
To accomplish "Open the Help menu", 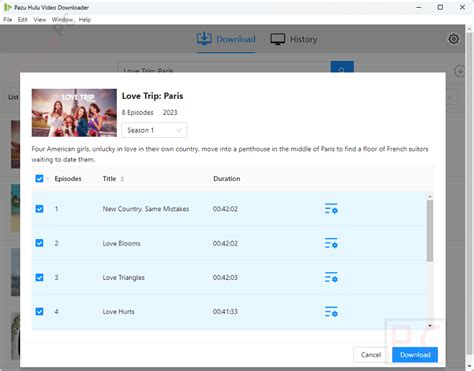I will tap(85, 20).
